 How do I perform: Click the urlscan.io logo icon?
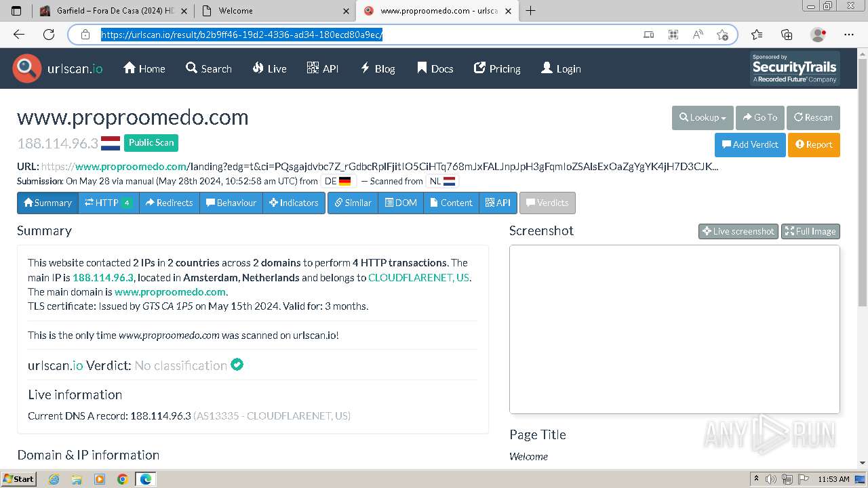coord(27,68)
